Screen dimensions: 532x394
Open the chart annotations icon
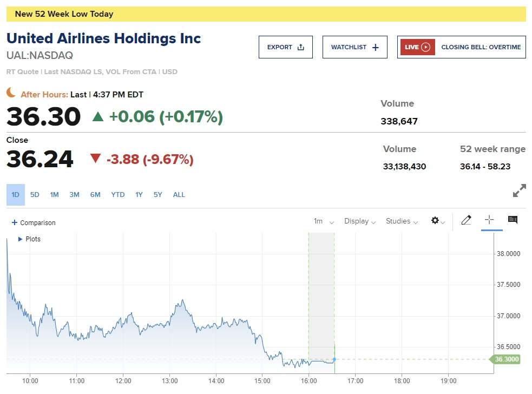[x=513, y=220]
